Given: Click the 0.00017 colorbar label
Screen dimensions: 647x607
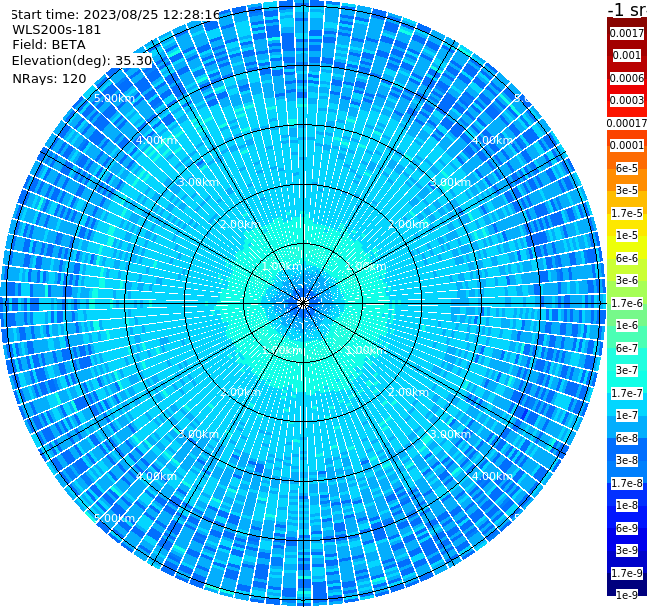Looking at the screenshot, I should pos(627,123).
